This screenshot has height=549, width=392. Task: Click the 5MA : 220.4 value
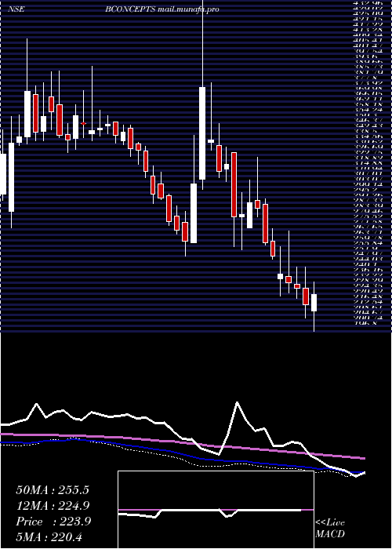pos(49,536)
